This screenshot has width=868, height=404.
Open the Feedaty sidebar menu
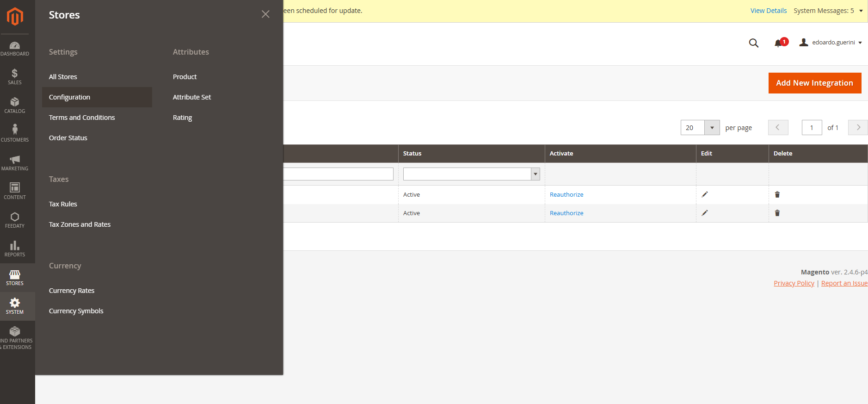click(15, 220)
